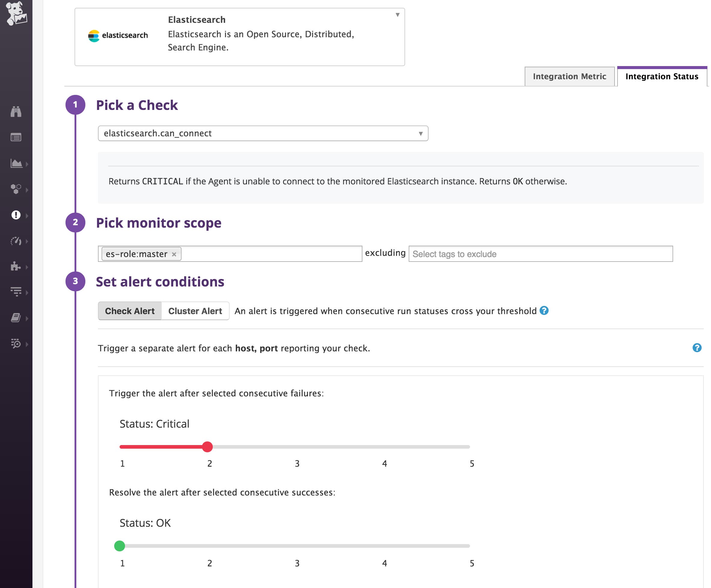This screenshot has width=711, height=588.
Task: Open the Logs search icon in sidebar
Action: [x=16, y=344]
